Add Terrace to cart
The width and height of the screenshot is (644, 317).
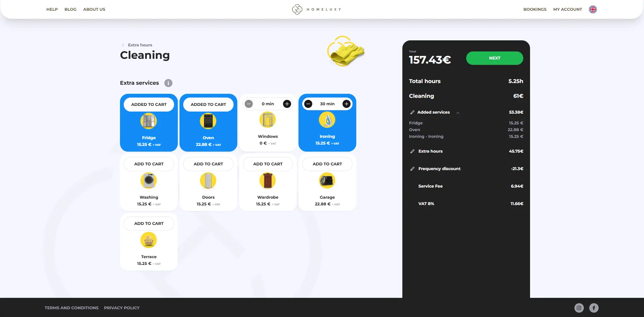(149, 224)
